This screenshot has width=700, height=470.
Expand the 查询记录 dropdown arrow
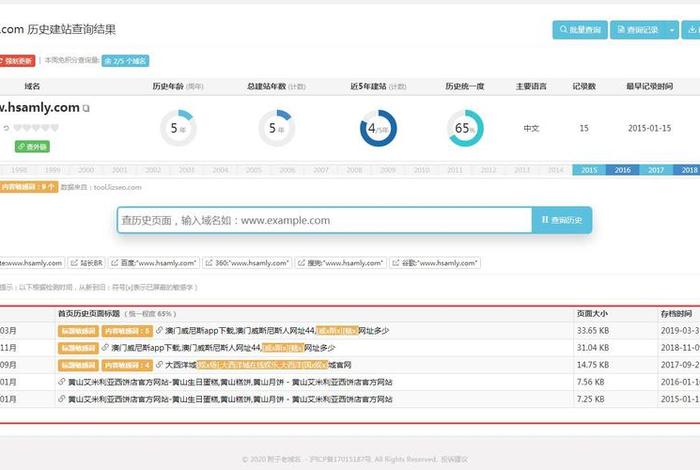(x=671, y=30)
